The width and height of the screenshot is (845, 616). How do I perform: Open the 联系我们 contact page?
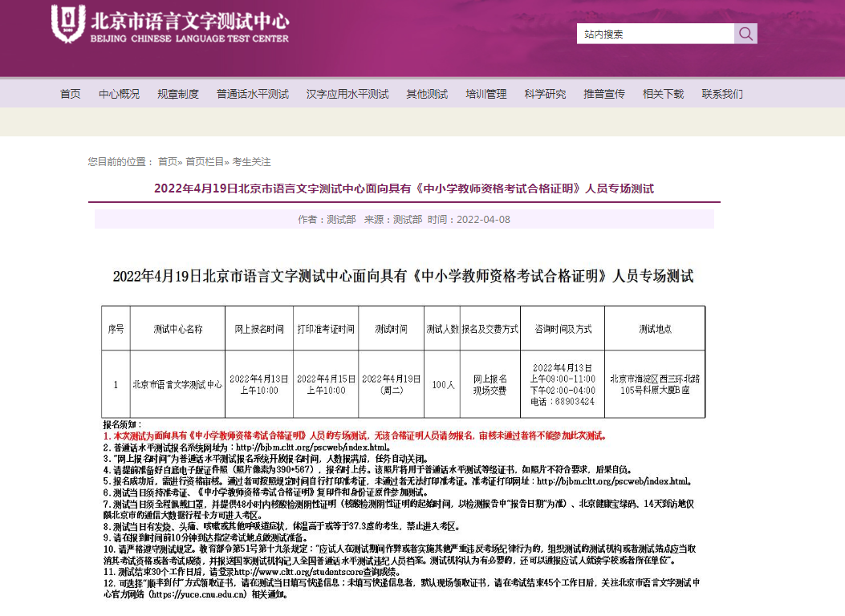pos(722,94)
